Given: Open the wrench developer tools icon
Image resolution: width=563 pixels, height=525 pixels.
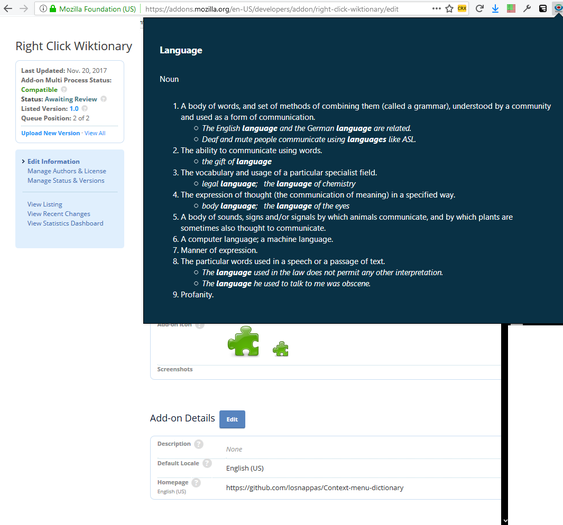Looking at the screenshot, I should click(527, 9).
